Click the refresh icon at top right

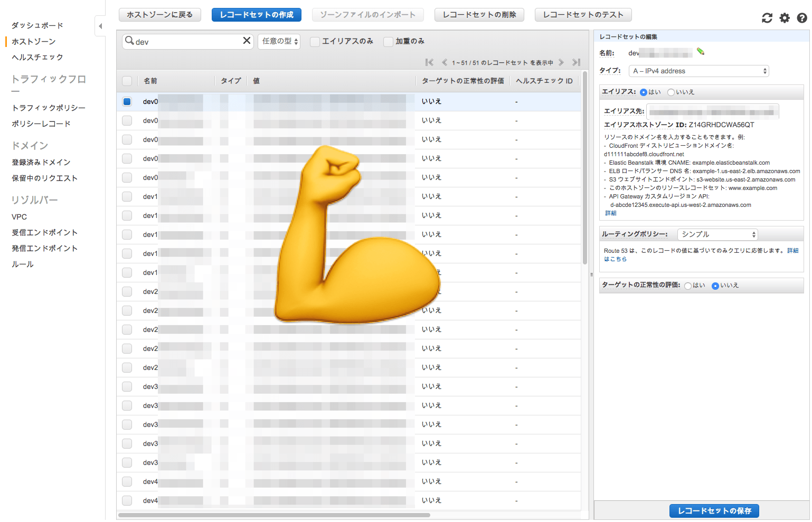767,18
